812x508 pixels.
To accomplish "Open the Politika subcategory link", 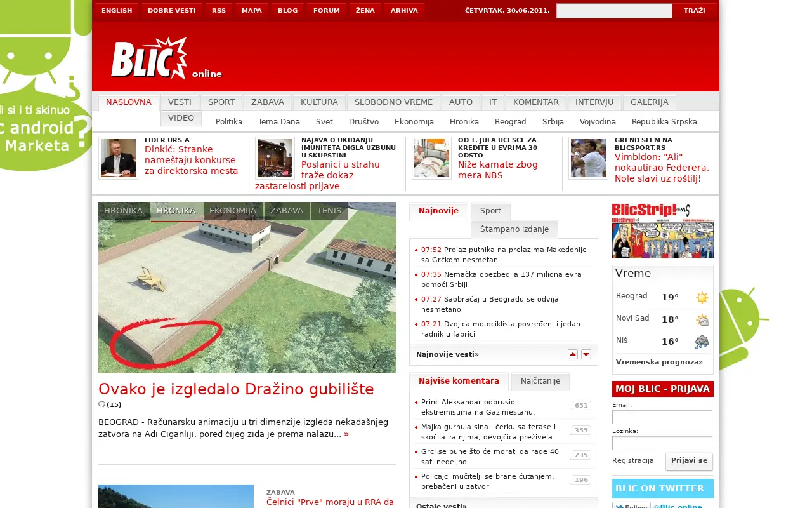I will (229, 122).
